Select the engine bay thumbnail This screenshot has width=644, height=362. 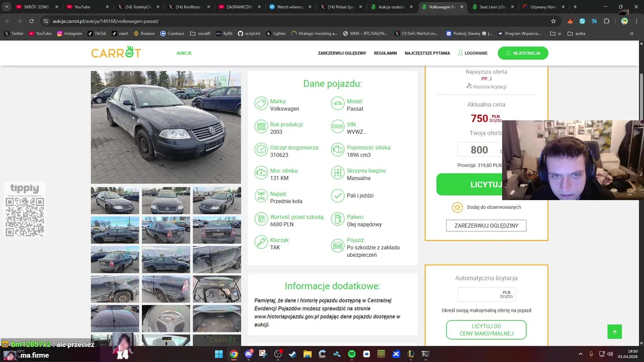point(217,289)
